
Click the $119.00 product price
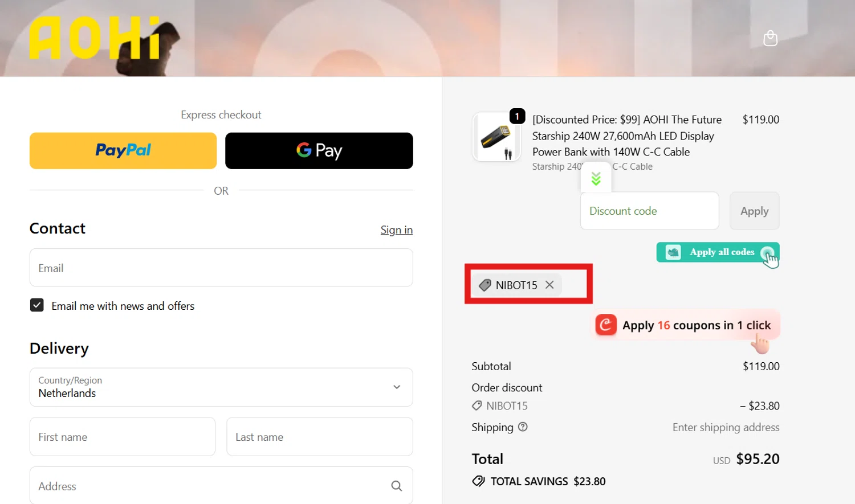pos(760,120)
